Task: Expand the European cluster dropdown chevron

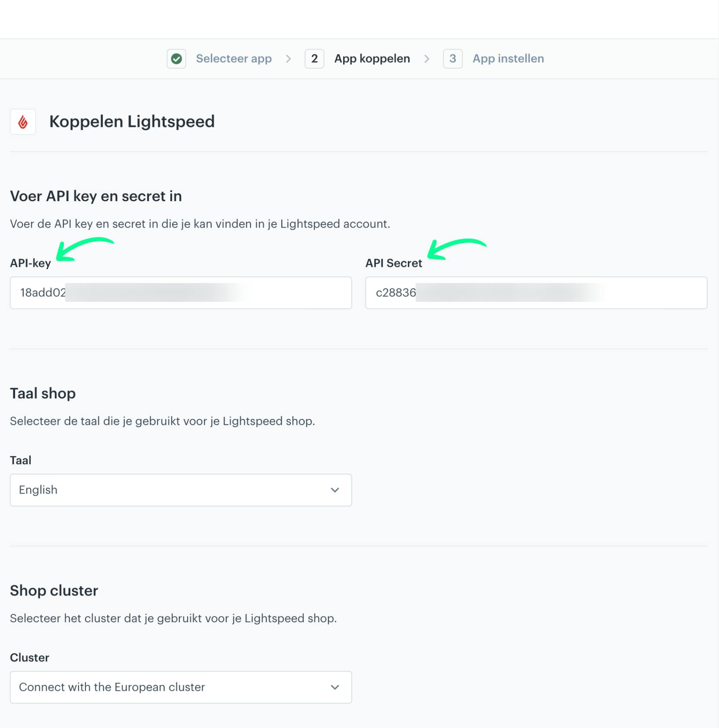Action: (335, 687)
